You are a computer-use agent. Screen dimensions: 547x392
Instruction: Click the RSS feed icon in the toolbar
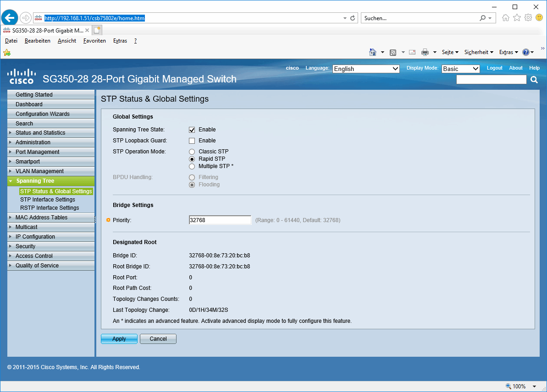[x=392, y=52]
